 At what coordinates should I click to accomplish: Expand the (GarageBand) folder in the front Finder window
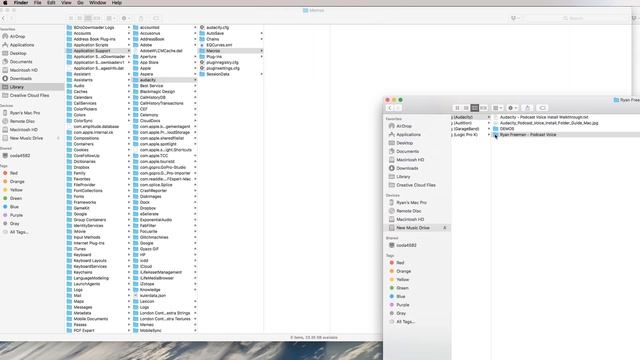coord(489,129)
